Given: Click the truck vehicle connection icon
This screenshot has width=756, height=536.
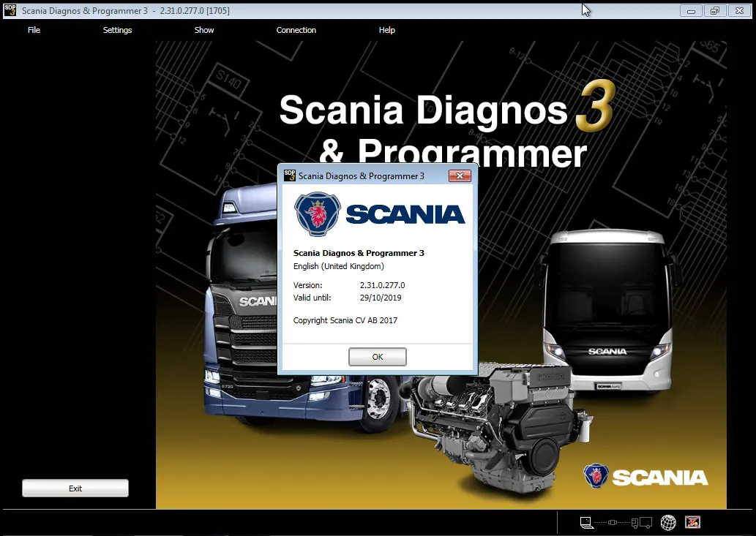Looking at the screenshot, I should pyautogui.click(x=642, y=523).
